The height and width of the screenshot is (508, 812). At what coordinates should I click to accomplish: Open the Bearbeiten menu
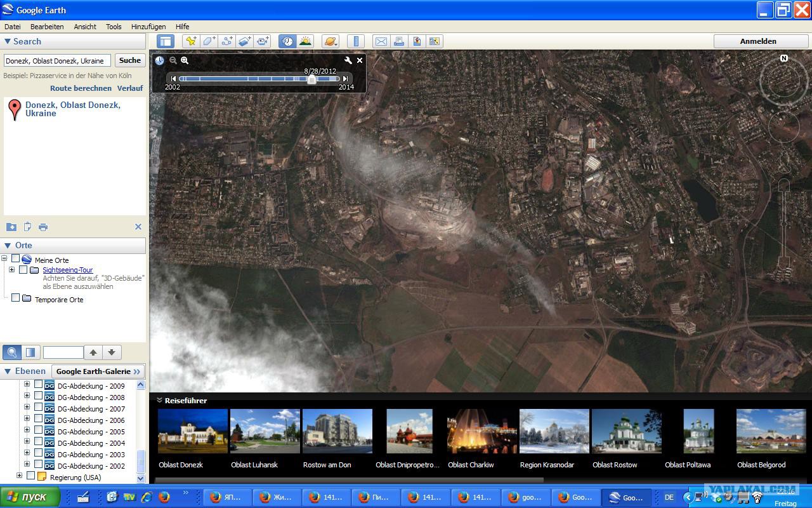click(47, 27)
